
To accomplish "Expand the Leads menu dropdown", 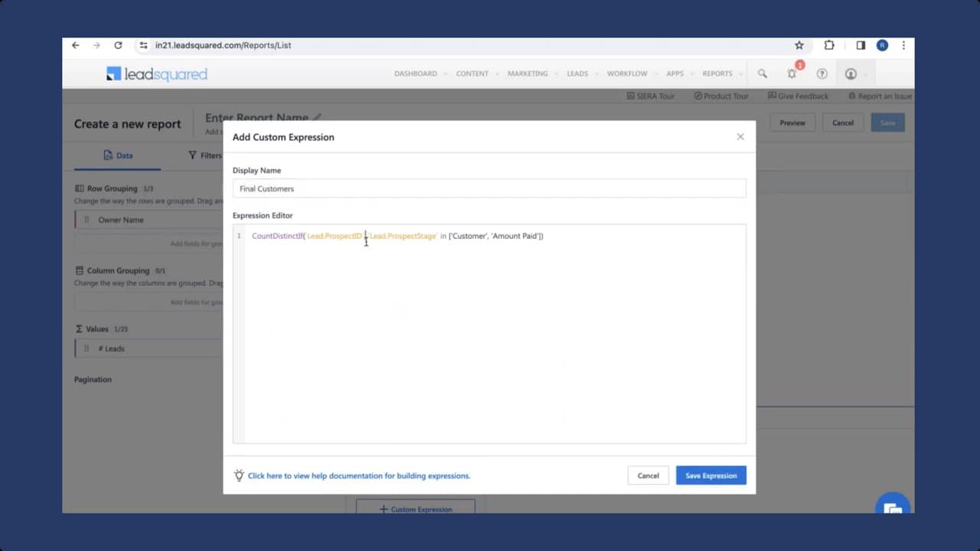I will pos(577,74).
